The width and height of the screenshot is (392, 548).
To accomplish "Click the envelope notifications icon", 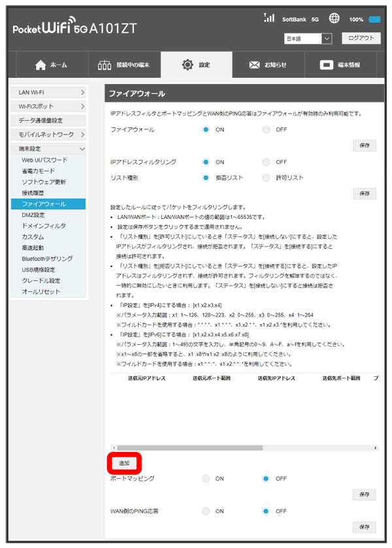I will (x=255, y=65).
